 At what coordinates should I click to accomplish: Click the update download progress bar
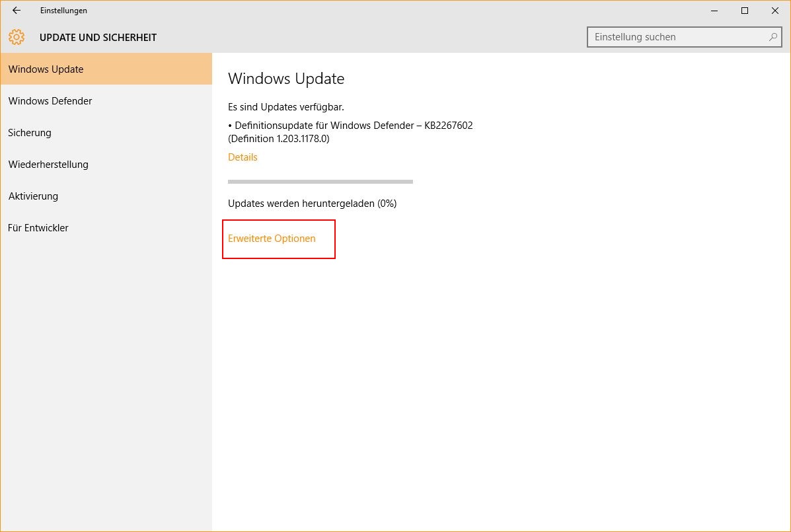320,181
